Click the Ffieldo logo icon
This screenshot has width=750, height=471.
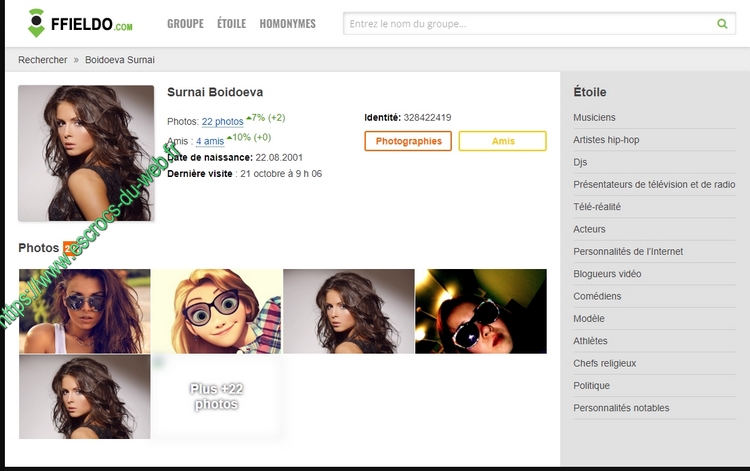pos(36,23)
